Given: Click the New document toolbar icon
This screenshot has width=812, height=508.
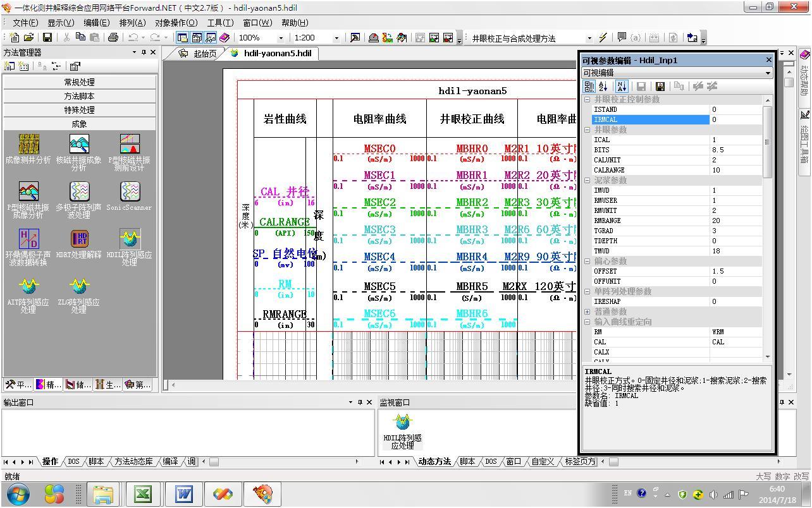Looking at the screenshot, I should click(15, 38).
